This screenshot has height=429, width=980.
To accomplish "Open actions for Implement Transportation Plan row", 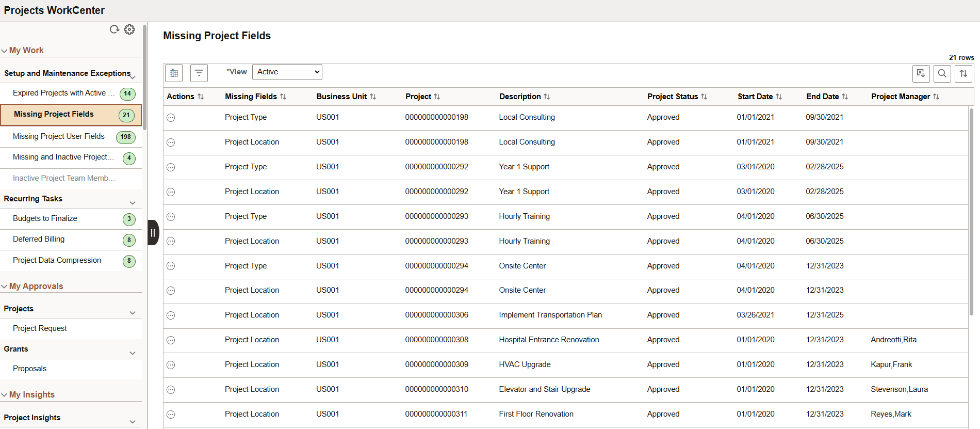I will 171,315.
